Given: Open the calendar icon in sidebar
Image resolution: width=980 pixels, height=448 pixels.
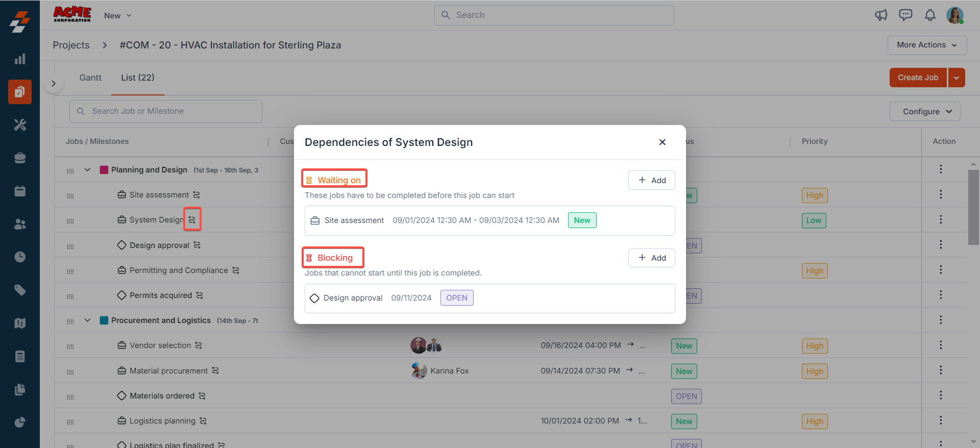Looking at the screenshot, I should [x=20, y=191].
